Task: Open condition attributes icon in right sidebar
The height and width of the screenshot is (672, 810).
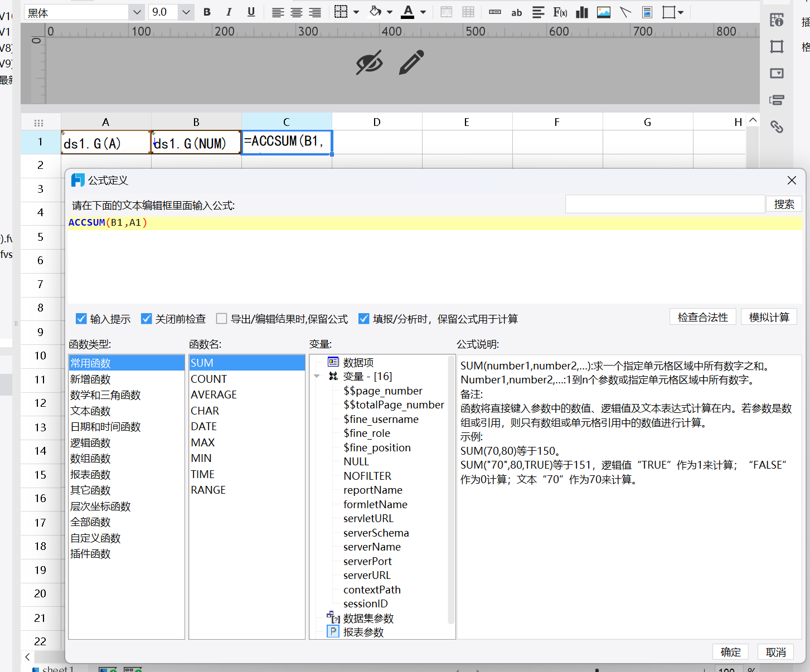Action: coord(777,100)
